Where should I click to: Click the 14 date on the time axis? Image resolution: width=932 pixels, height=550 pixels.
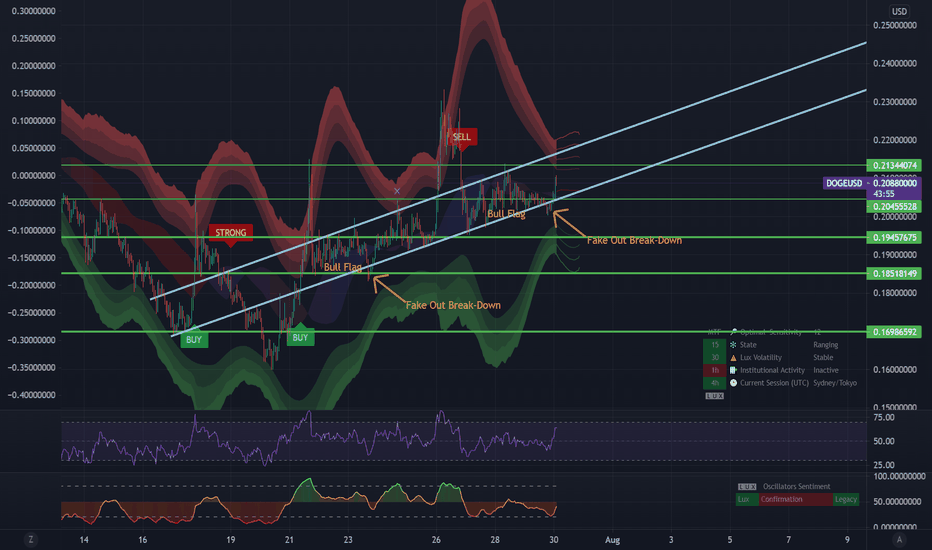[x=84, y=540]
